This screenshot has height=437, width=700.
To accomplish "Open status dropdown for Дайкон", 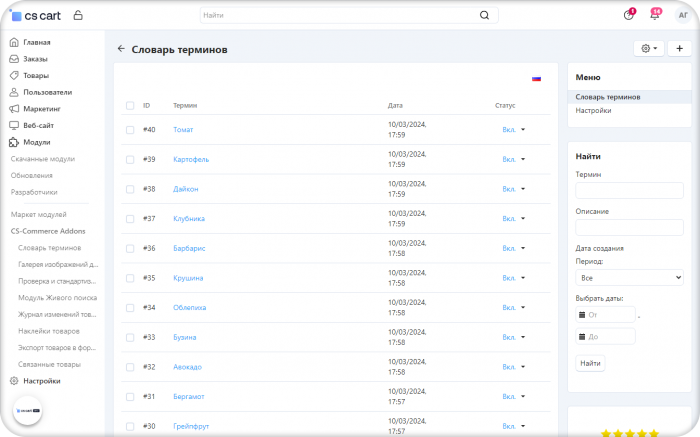I will 513,189.
